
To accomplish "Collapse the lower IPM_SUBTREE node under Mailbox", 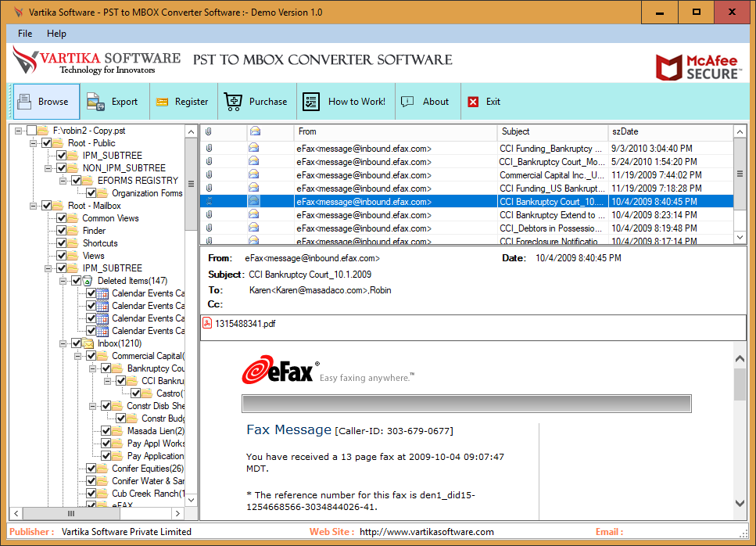I will tap(48, 268).
